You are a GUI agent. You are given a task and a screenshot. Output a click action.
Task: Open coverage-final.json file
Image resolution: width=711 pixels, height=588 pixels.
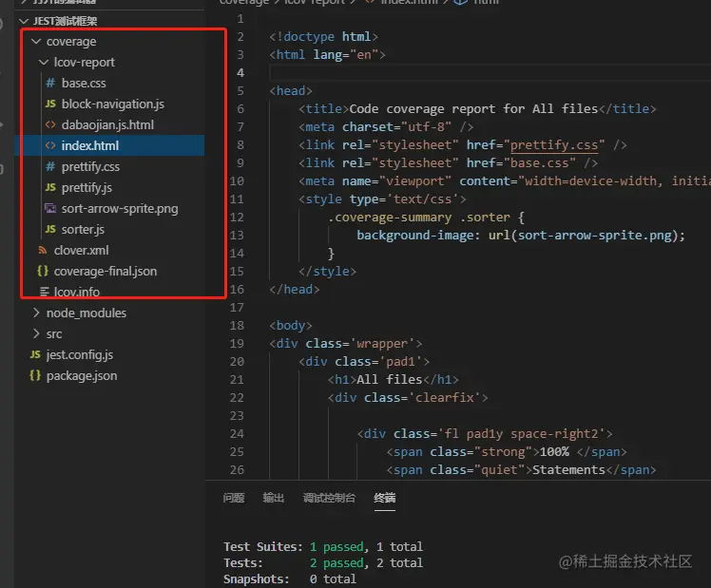tap(106, 272)
